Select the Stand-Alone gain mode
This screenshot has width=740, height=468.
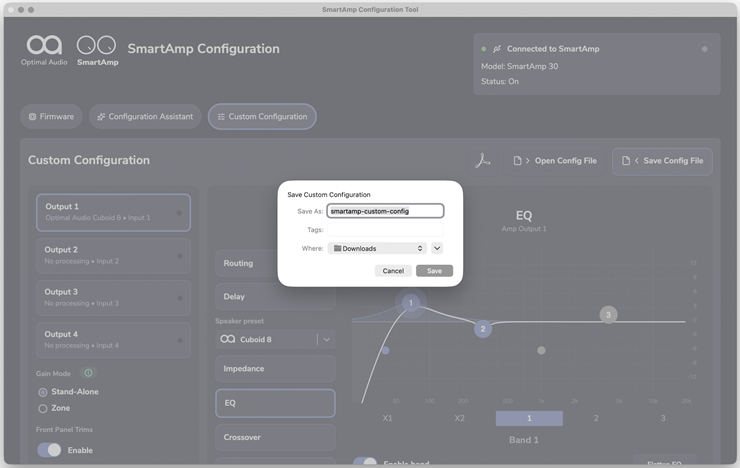[43, 392]
